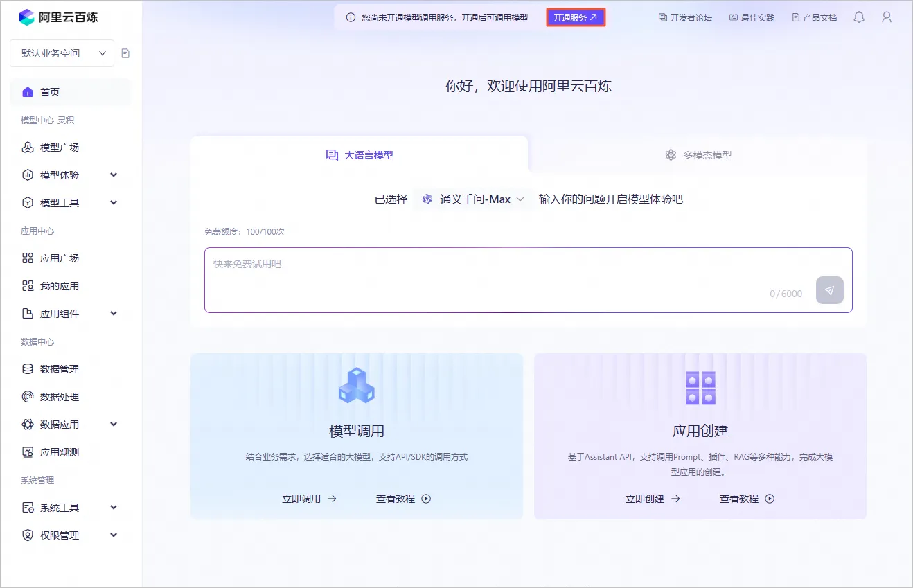Click 立即创建 in the 应用创建 card
Viewport: 913px width, 588px height.
[x=653, y=498]
